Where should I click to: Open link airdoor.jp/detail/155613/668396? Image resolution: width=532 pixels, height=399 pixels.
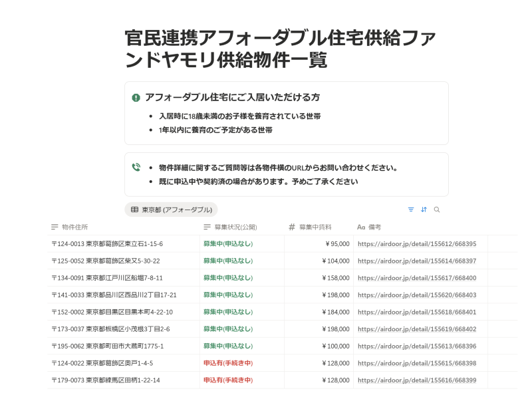[x=417, y=346]
